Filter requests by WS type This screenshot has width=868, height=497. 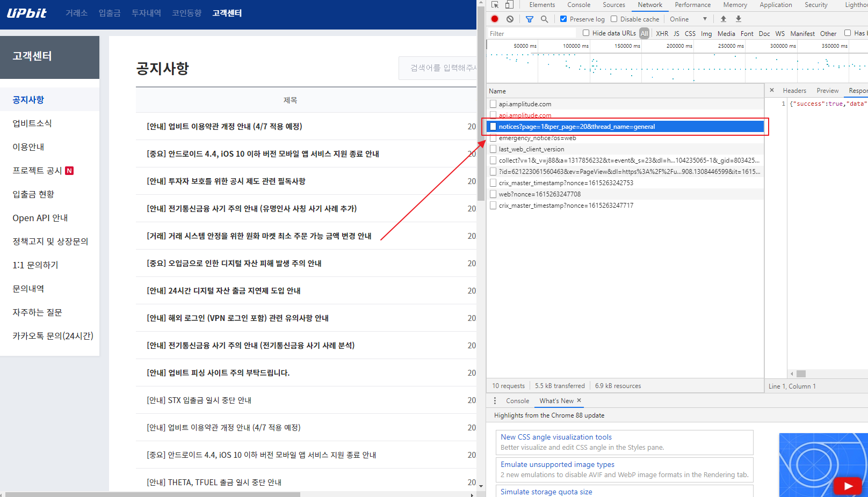pos(780,33)
